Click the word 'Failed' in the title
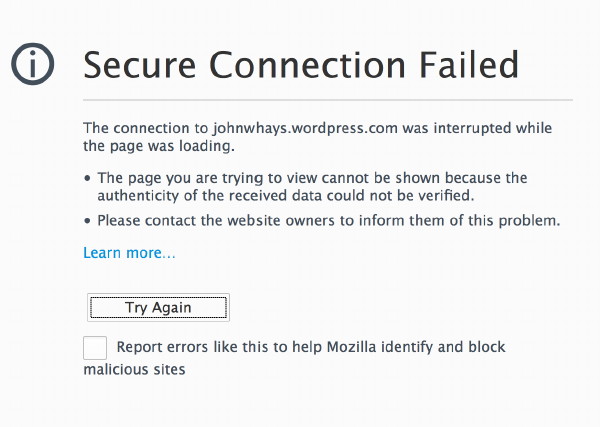This screenshot has width=600, height=427. click(463, 65)
